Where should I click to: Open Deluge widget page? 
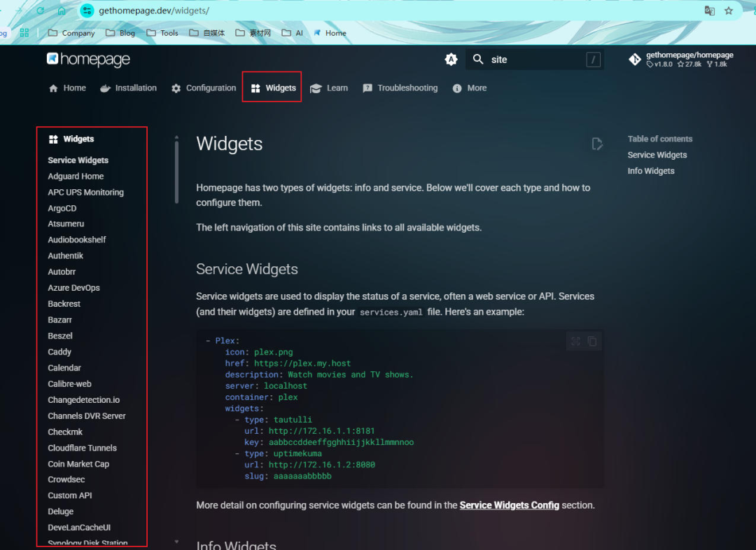[x=61, y=511]
